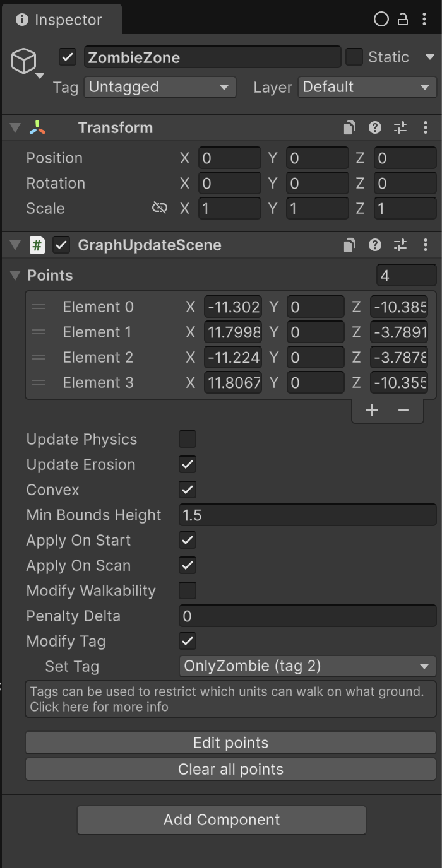The image size is (442, 868).
Task: Click the scale constrain proportions link icon
Action: point(160,208)
